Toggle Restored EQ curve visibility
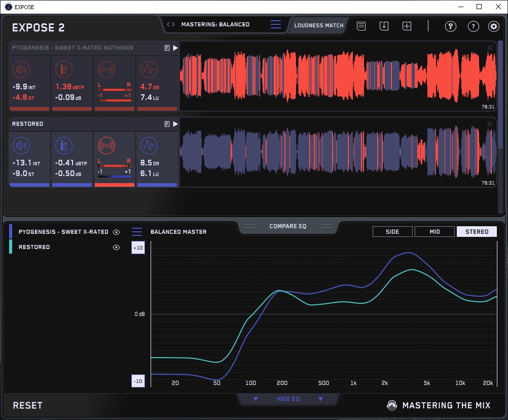The image size is (508, 420). (116, 247)
